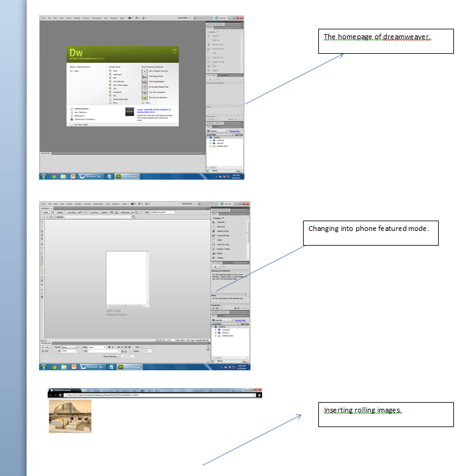Open Insert menu in welcome-screen screenshot
Viewport: 468px width, 476px height.
(69, 18)
